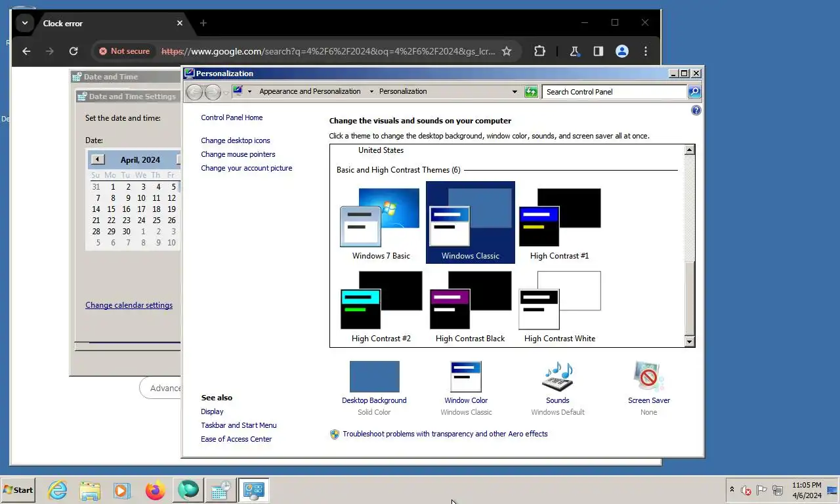This screenshot has height=504, width=840.
Task: Open Taskbar and Start Menu link
Action: 239,425
